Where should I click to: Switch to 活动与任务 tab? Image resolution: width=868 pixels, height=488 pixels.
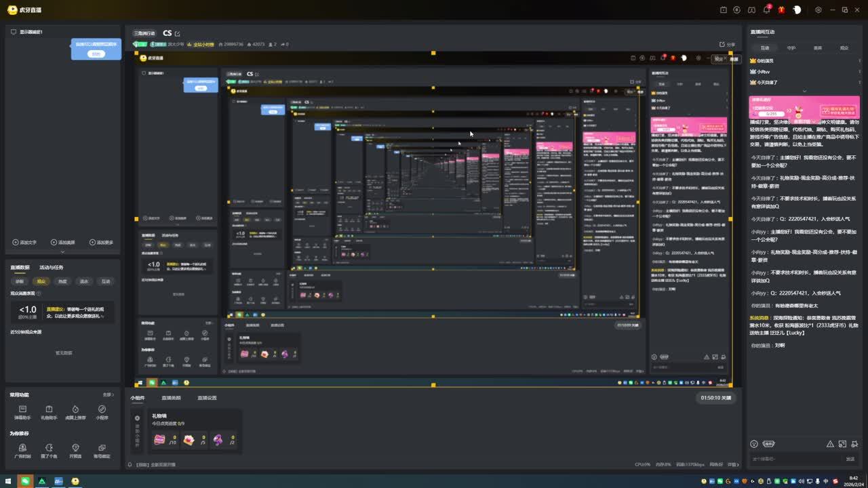click(52, 268)
